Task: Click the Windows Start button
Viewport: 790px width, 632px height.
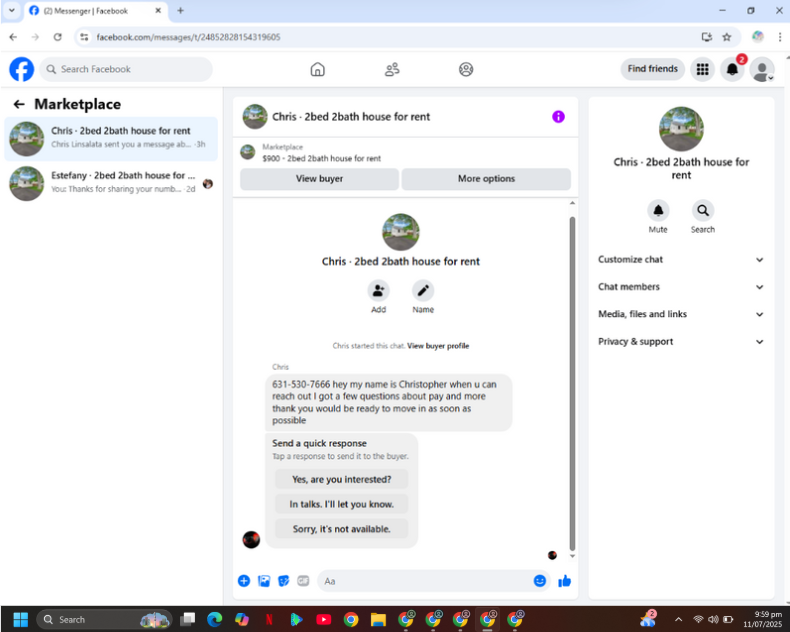Action: click(x=21, y=619)
